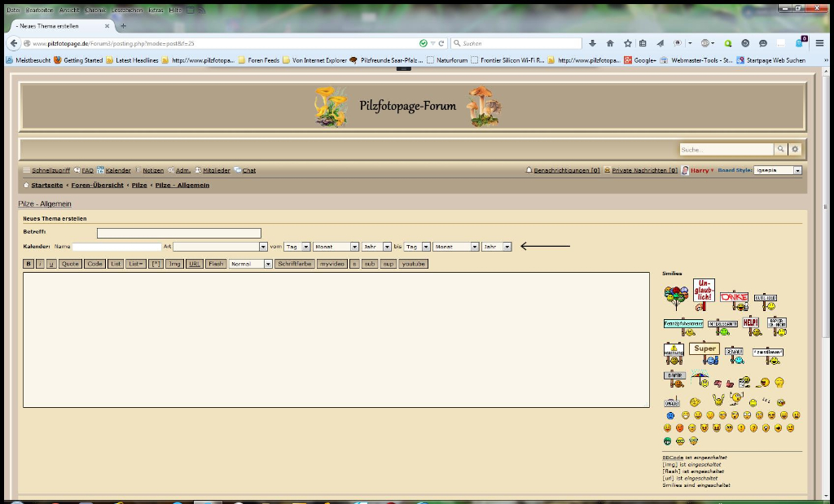Open the "Foren-Übersicht" breadcrumb link

pyautogui.click(x=97, y=186)
